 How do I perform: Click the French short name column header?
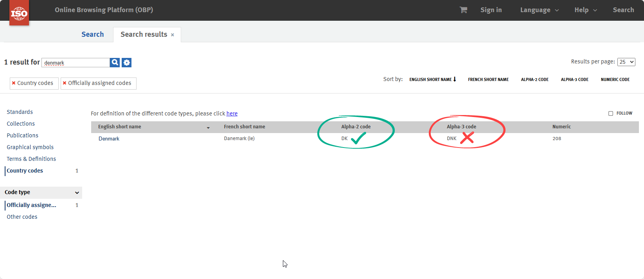click(245, 127)
